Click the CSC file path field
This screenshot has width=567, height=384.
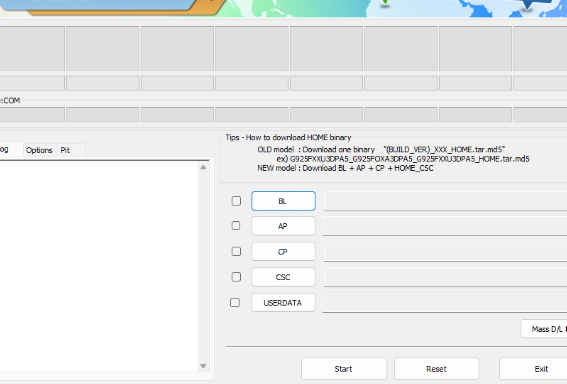click(445, 277)
